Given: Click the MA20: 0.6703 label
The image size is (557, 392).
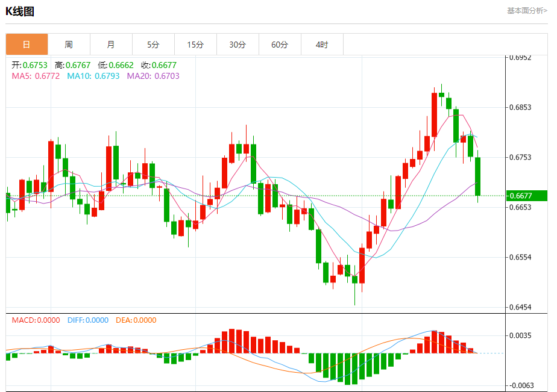Looking at the screenshot, I should pos(153,76).
